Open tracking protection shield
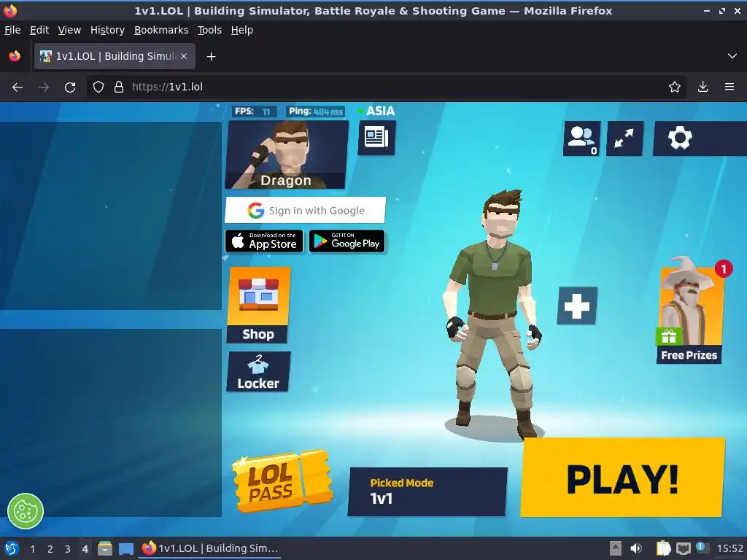Viewport: 747px width, 560px height. tap(98, 87)
